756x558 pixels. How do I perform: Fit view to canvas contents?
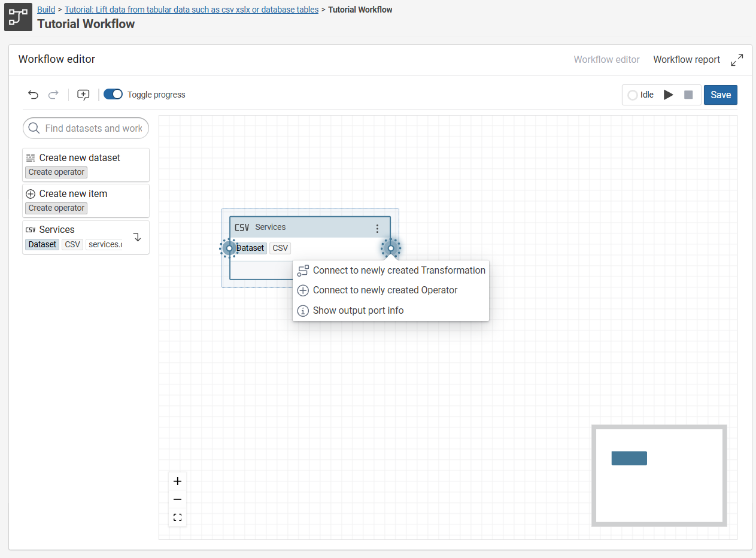pos(177,517)
